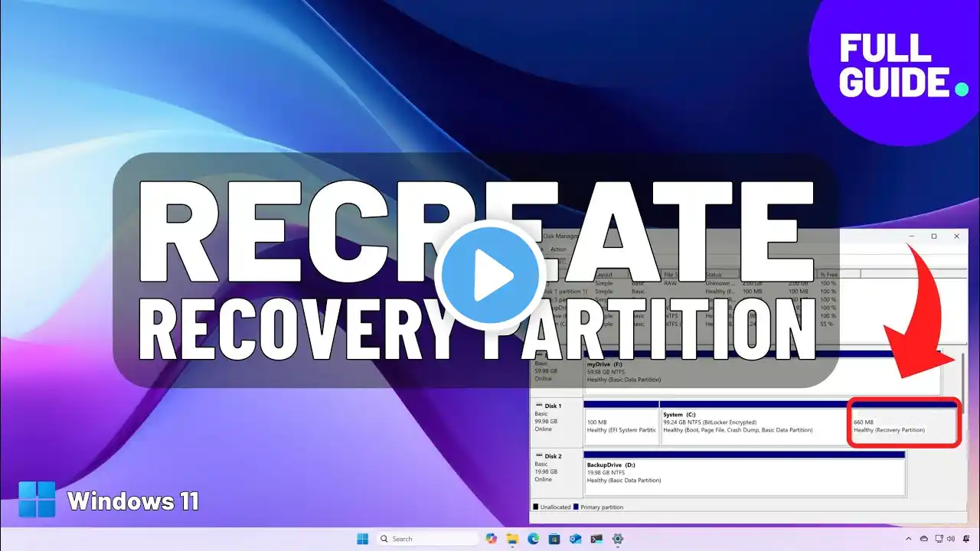Viewport: 980px width, 551px height.
Task: Open Microsoft Store from the taskbar
Action: (x=554, y=539)
